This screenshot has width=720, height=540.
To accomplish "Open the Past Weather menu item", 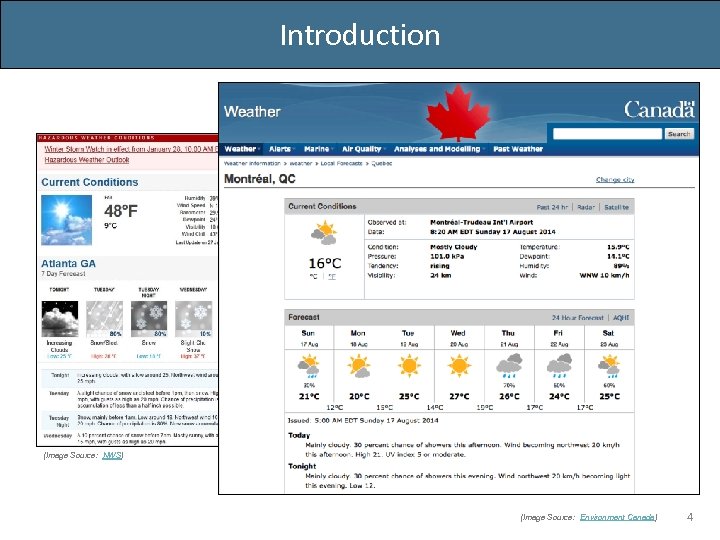I will [518, 149].
